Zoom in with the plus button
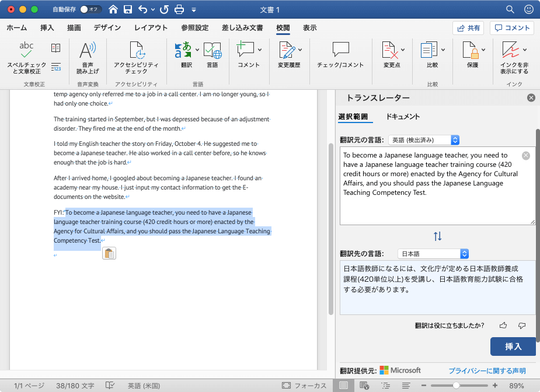 point(495,386)
